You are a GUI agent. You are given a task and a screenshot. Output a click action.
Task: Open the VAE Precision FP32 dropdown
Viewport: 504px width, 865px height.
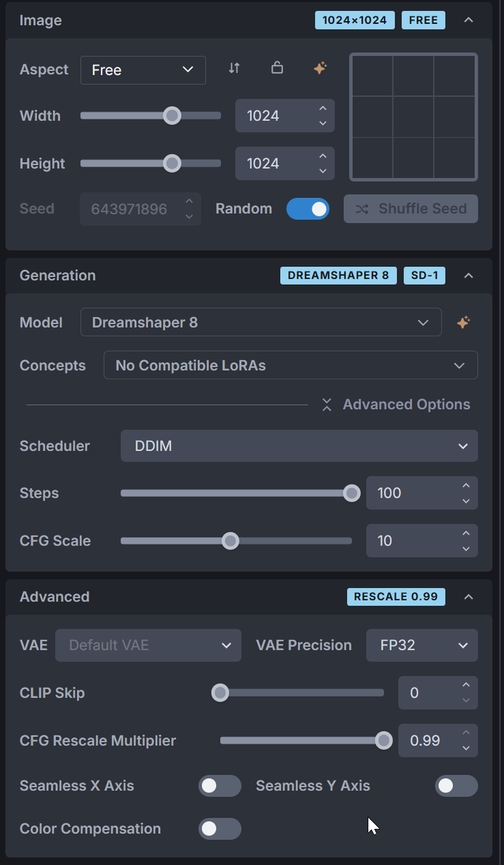tap(422, 645)
